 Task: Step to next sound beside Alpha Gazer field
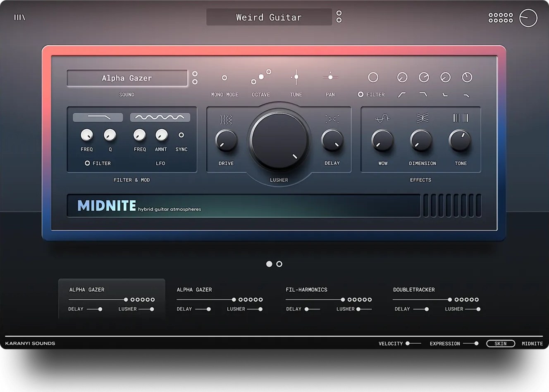point(195,82)
